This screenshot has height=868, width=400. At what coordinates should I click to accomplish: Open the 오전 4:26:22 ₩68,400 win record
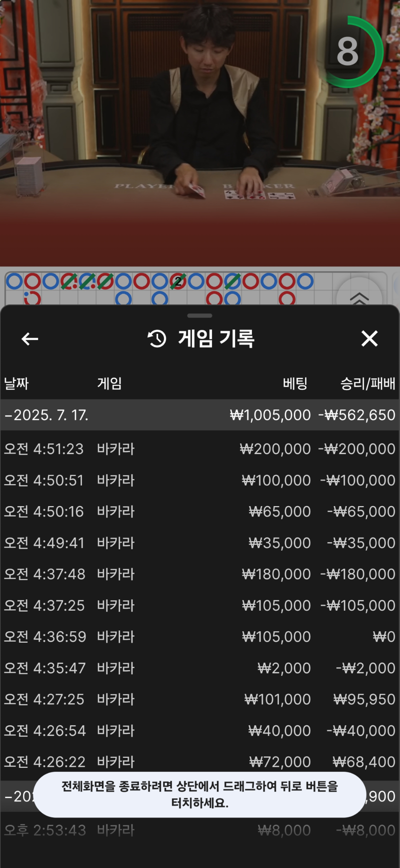click(200, 762)
